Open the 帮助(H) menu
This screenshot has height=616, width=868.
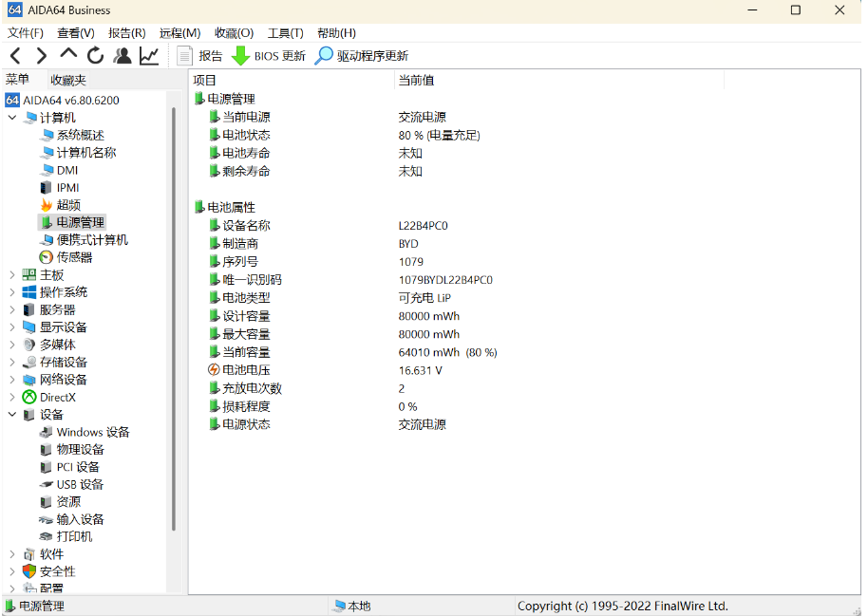(336, 33)
